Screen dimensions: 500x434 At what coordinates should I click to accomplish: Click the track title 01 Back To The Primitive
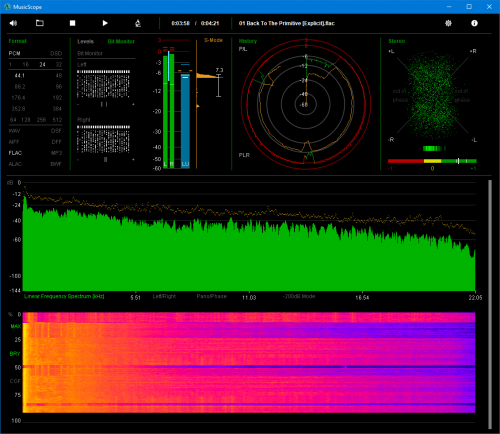[287, 23]
